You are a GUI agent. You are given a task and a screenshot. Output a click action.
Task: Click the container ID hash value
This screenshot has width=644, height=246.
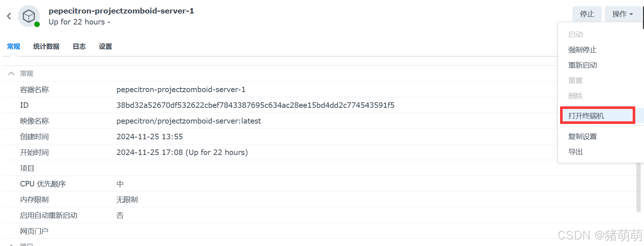[255, 105]
